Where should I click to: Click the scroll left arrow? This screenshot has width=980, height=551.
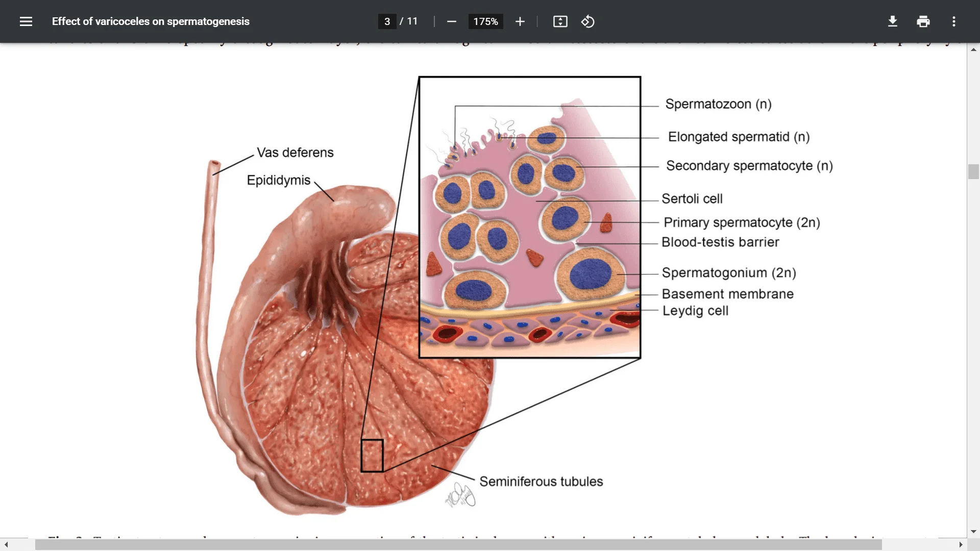6,545
